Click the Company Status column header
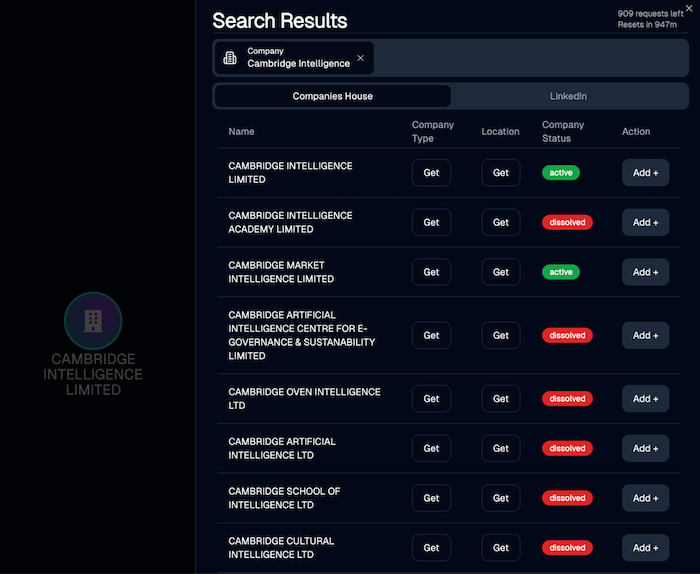Image resolution: width=700 pixels, height=574 pixels. pyautogui.click(x=562, y=132)
